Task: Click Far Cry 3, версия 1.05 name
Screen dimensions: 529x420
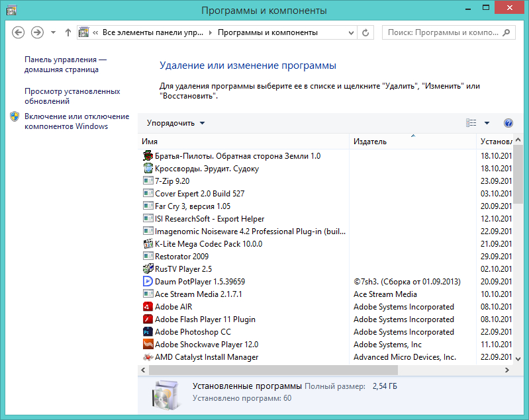Action: (x=193, y=206)
